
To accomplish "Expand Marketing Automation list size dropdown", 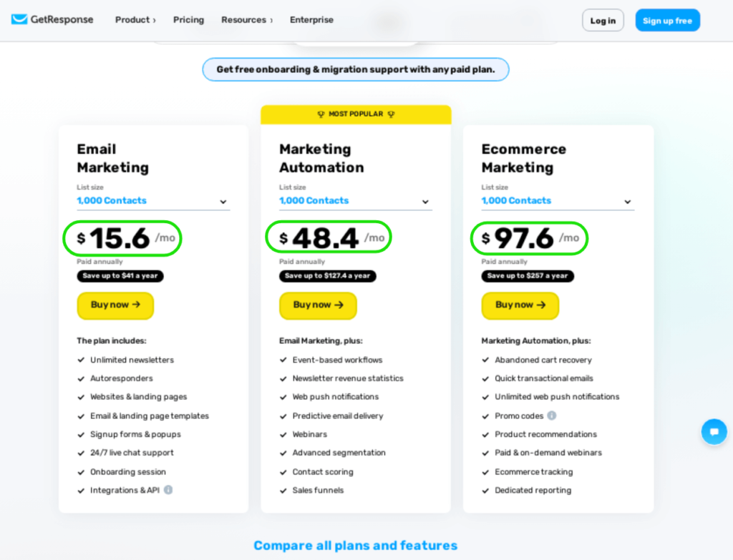I will [355, 201].
